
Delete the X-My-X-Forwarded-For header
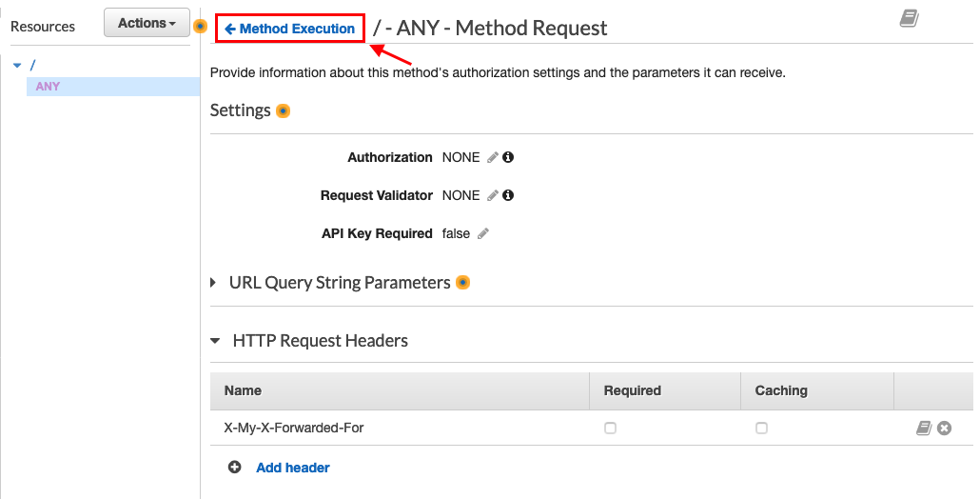point(944,429)
